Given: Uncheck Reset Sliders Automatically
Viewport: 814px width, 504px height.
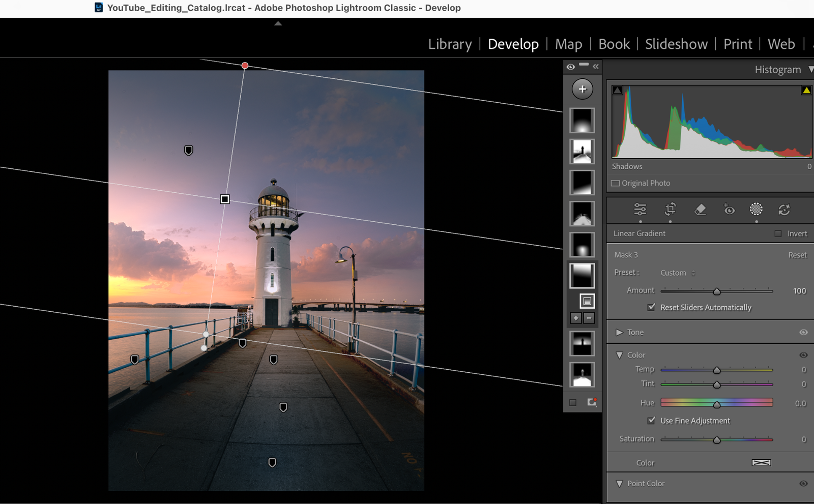Looking at the screenshot, I should (651, 307).
